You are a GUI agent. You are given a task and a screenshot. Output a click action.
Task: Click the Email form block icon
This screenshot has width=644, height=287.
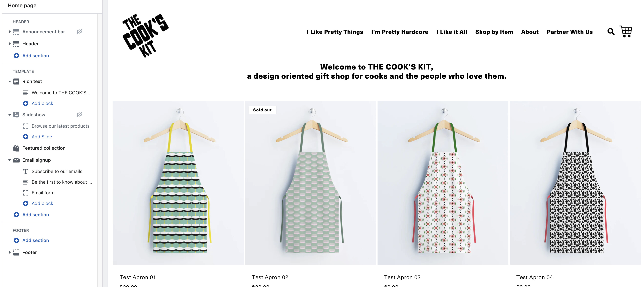click(26, 193)
